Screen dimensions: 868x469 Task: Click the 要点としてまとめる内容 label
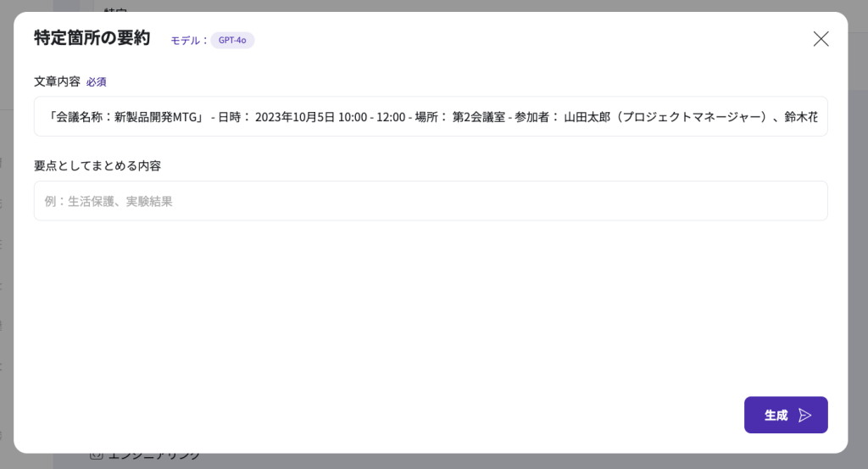[x=97, y=165]
